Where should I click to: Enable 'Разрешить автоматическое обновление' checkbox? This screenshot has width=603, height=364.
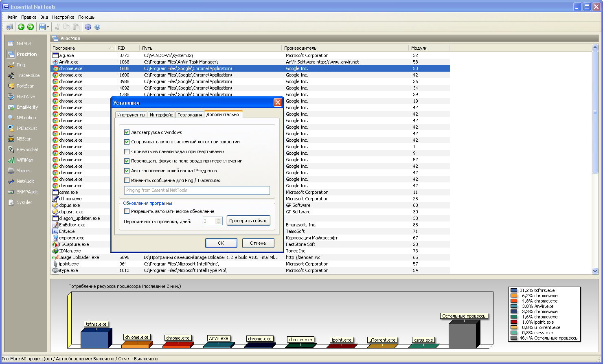(127, 211)
